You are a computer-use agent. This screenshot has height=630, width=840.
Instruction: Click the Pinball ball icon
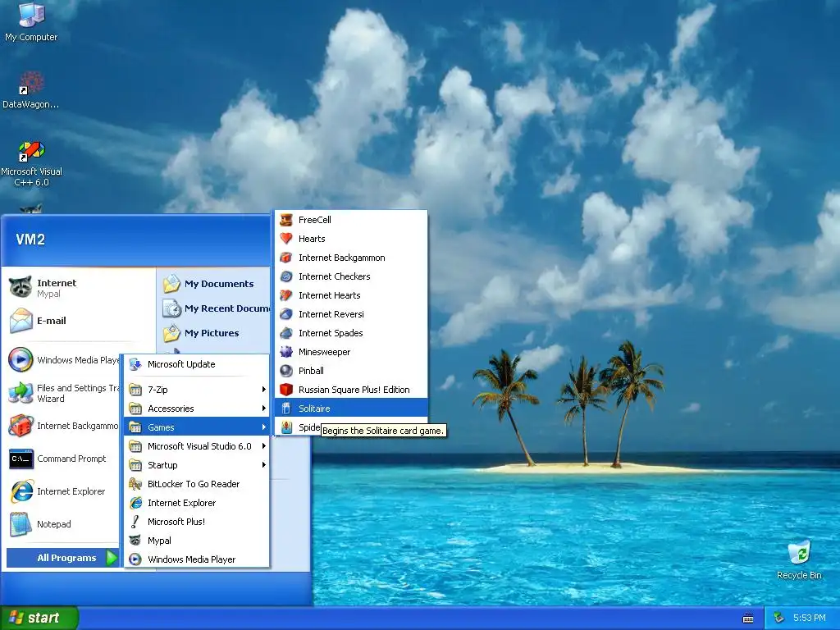[286, 371]
